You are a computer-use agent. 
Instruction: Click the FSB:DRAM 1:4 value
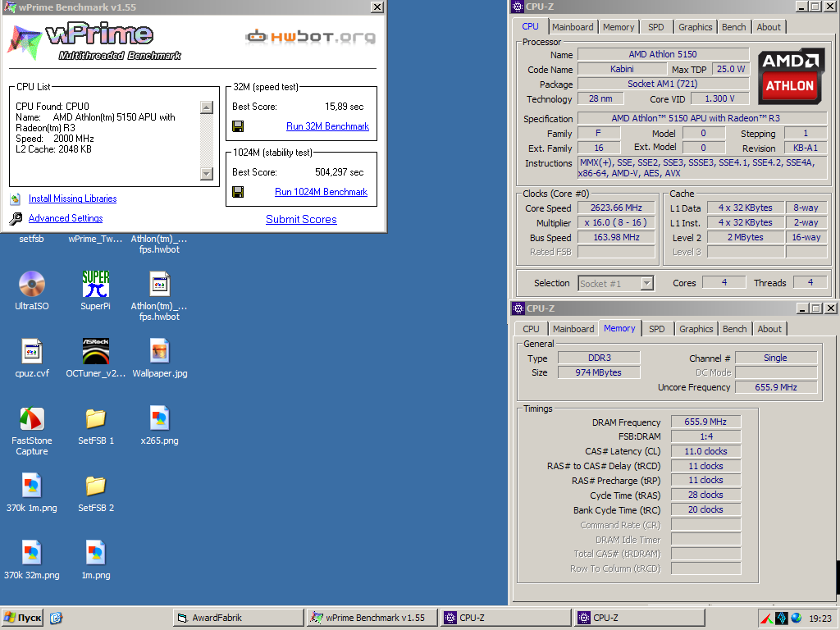pos(705,436)
